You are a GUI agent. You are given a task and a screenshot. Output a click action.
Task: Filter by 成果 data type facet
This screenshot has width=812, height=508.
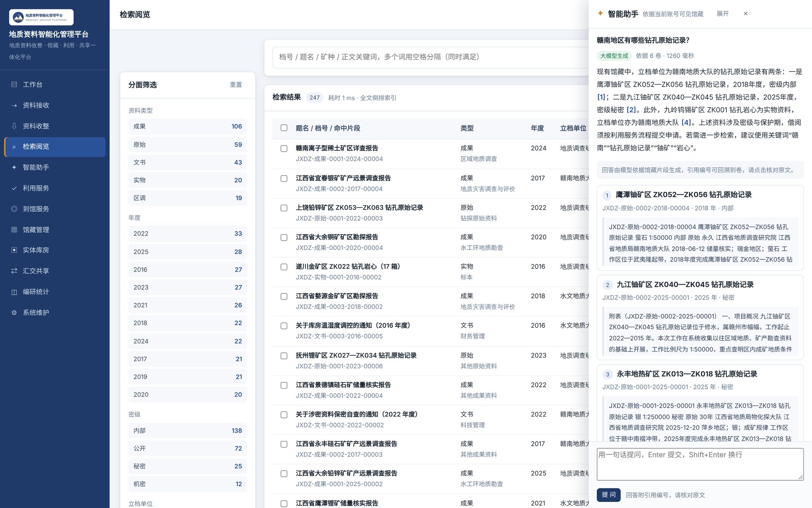[188, 126]
